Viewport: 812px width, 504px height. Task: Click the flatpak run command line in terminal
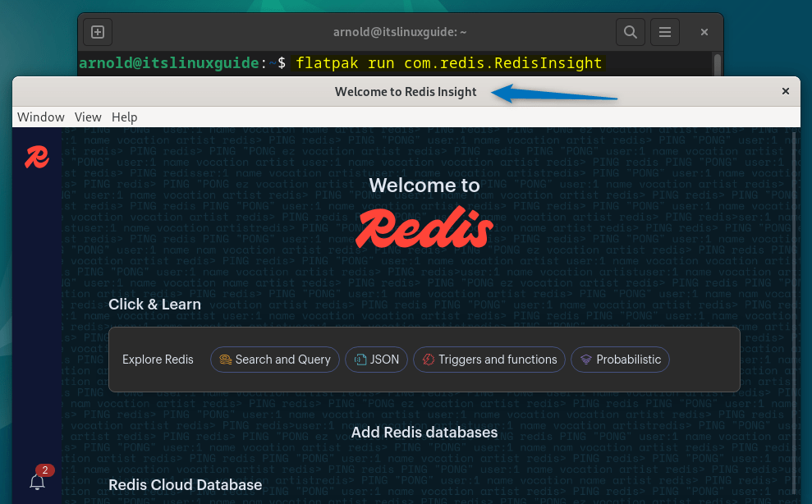click(448, 63)
